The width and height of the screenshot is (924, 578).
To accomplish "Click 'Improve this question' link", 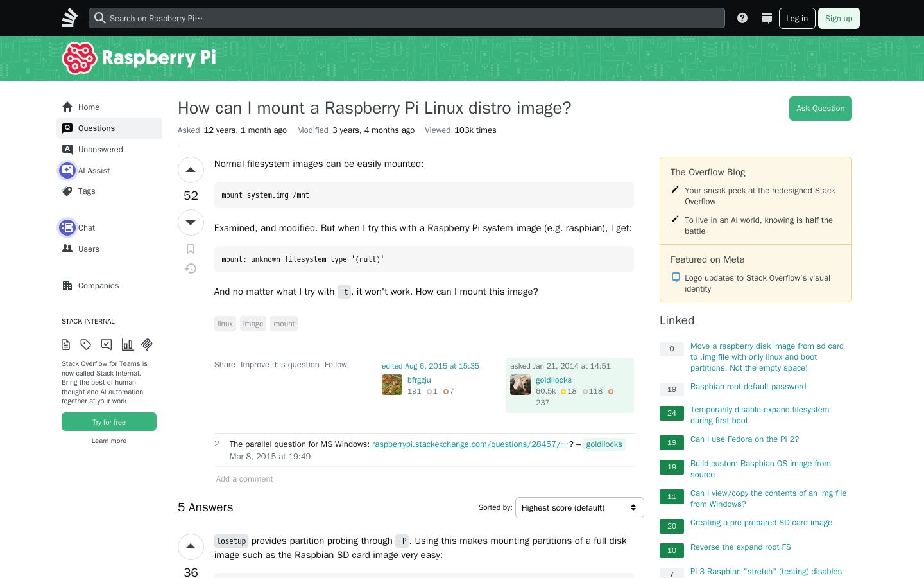I will pyautogui.click(x=280, y=365).
